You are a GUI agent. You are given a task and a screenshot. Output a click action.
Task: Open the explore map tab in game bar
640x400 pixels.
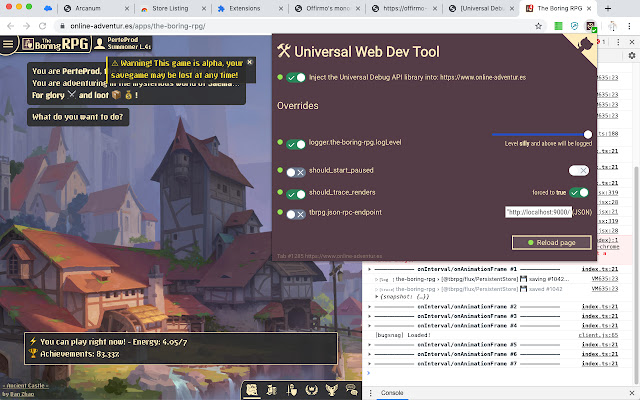point(252,390)
